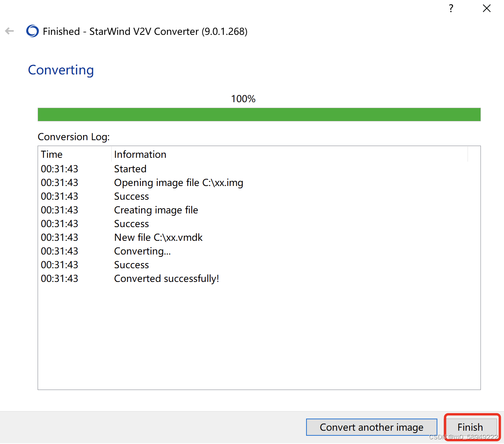
Task: Select the 'Converting...' log entry
Action: point(259,251)
